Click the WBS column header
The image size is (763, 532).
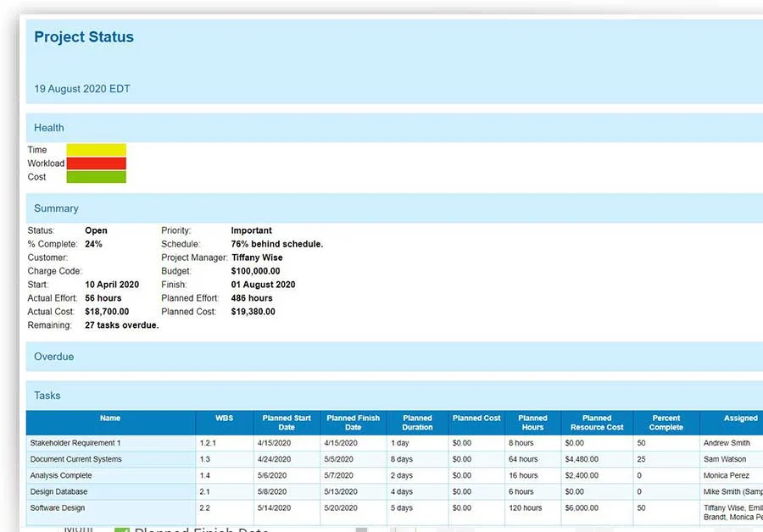[225, 423]
